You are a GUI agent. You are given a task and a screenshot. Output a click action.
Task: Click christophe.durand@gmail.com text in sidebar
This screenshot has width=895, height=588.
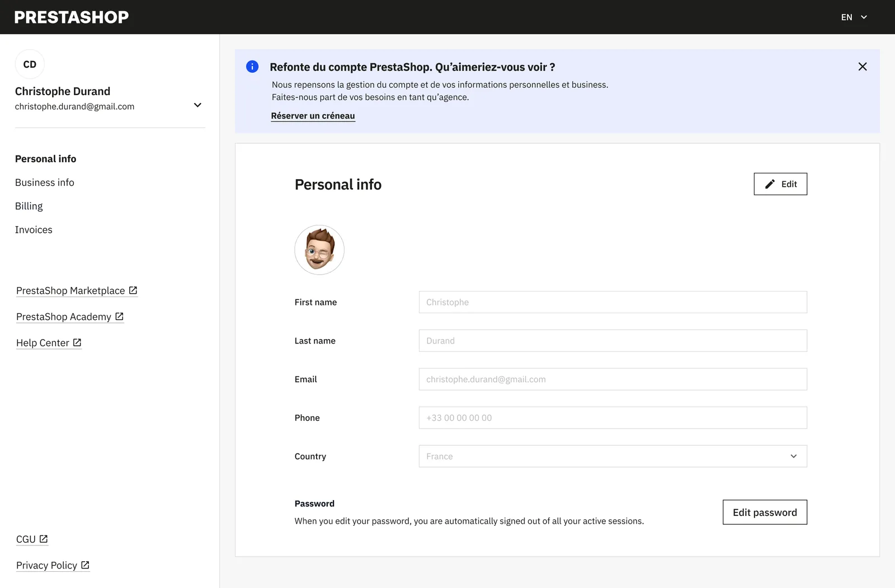[75, 106]
